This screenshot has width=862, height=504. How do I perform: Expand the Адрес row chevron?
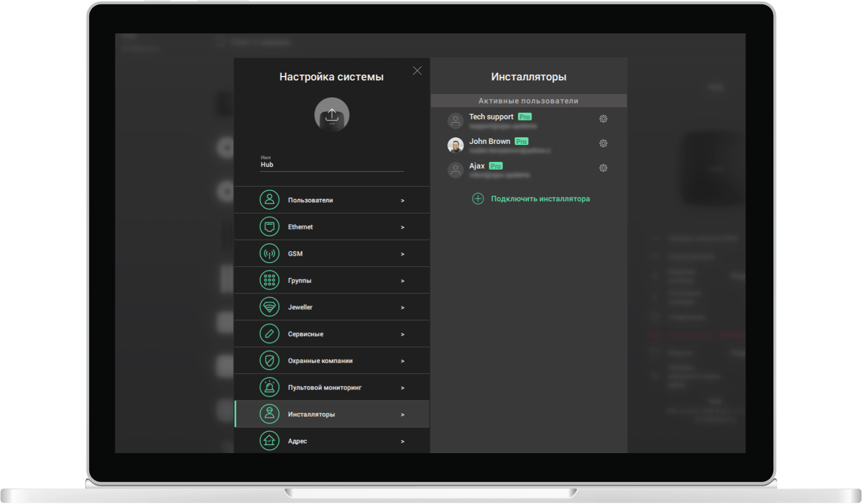click(x=402, y=442)
